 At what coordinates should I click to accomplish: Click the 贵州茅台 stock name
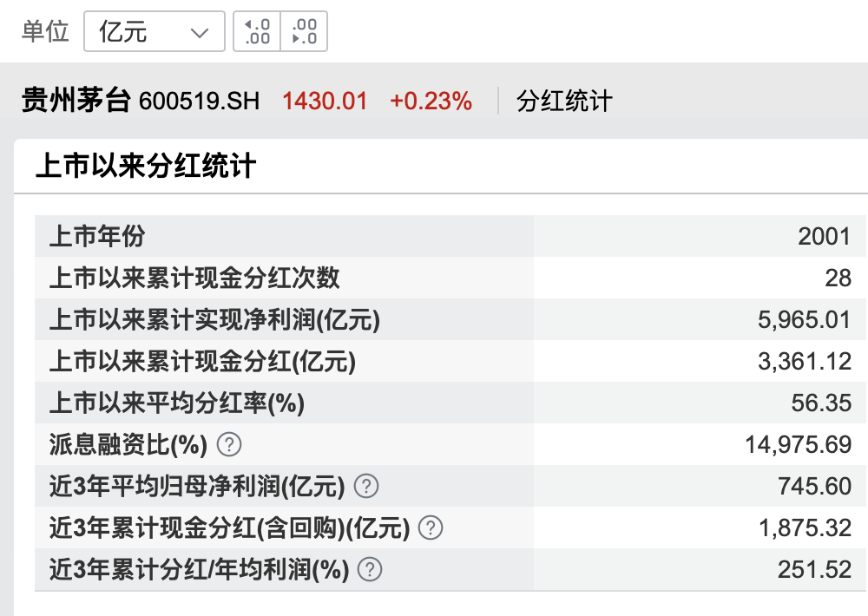tap(76, 102)
